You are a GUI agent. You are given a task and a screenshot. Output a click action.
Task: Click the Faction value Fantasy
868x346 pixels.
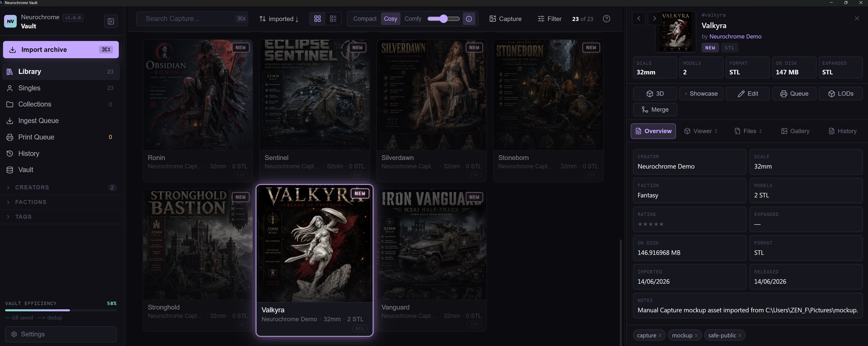click(x=648, y=196)
